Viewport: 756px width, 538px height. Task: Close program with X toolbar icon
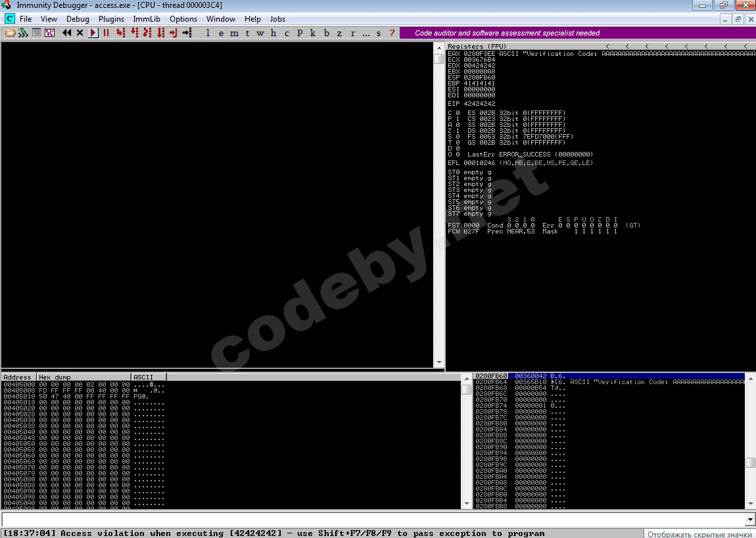coord(80,33)
